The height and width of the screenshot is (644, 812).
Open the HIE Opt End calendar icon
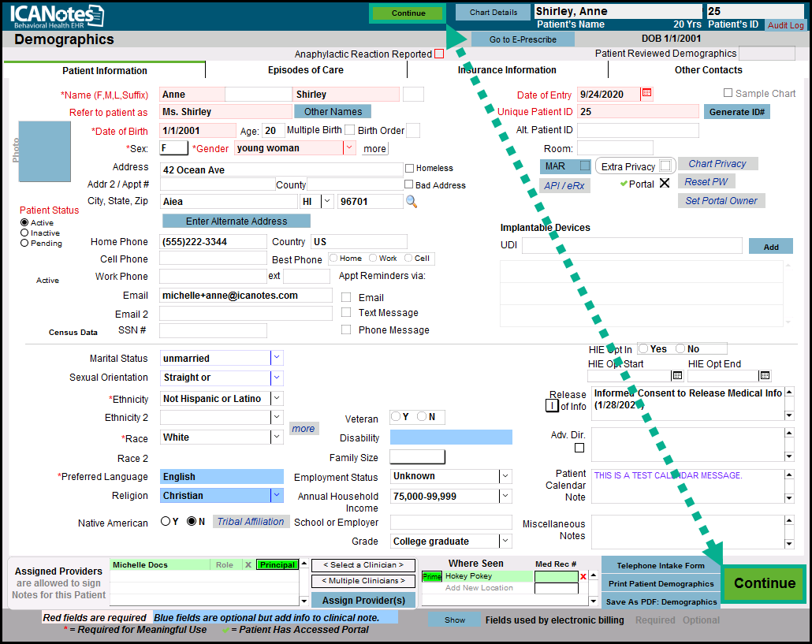point(764,376)
